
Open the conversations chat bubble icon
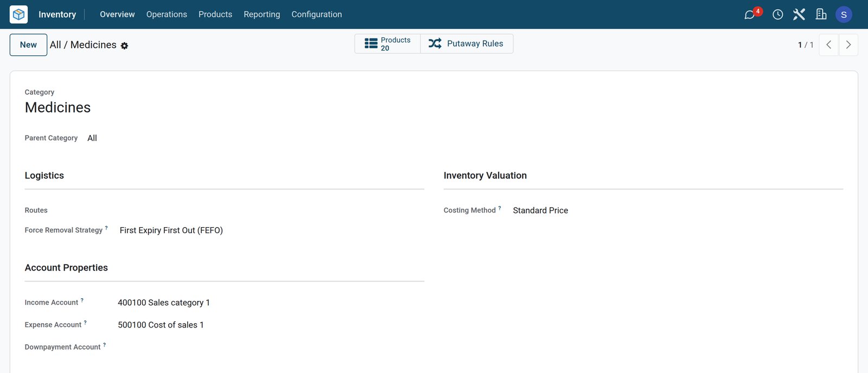click(750, 15)
